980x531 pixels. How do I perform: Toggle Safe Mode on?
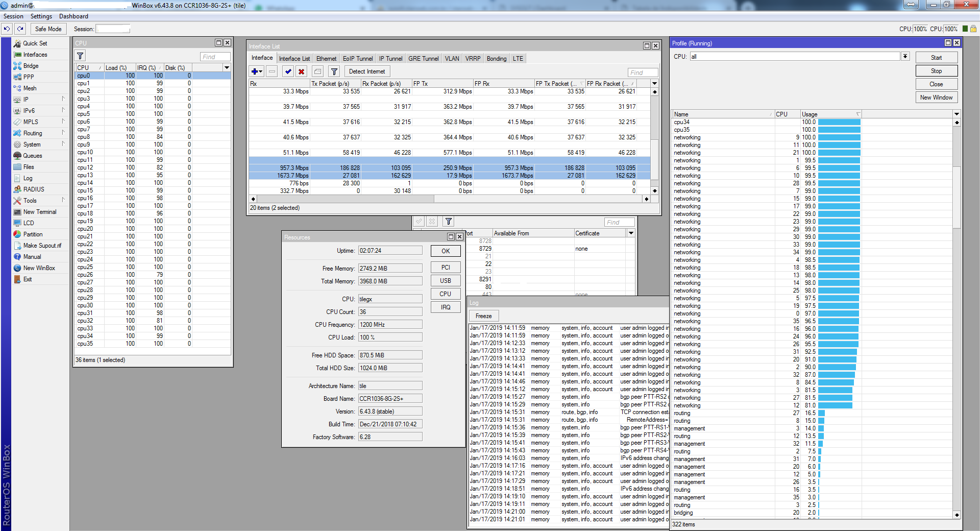click(x=48, y=29)
